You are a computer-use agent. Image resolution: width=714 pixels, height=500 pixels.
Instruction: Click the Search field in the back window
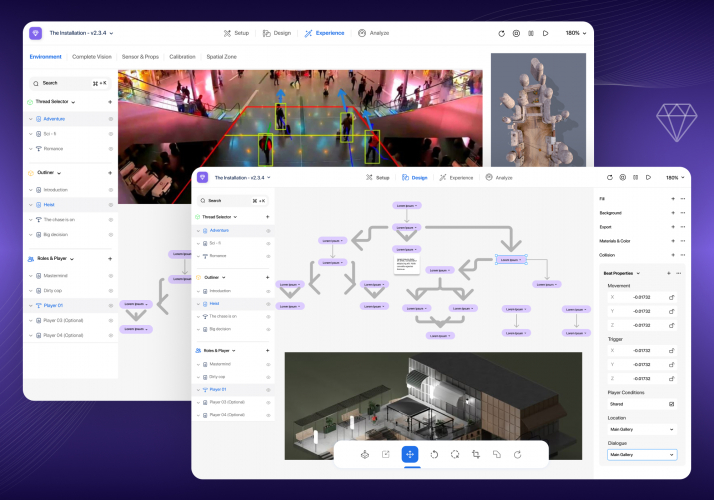[70, 83]
